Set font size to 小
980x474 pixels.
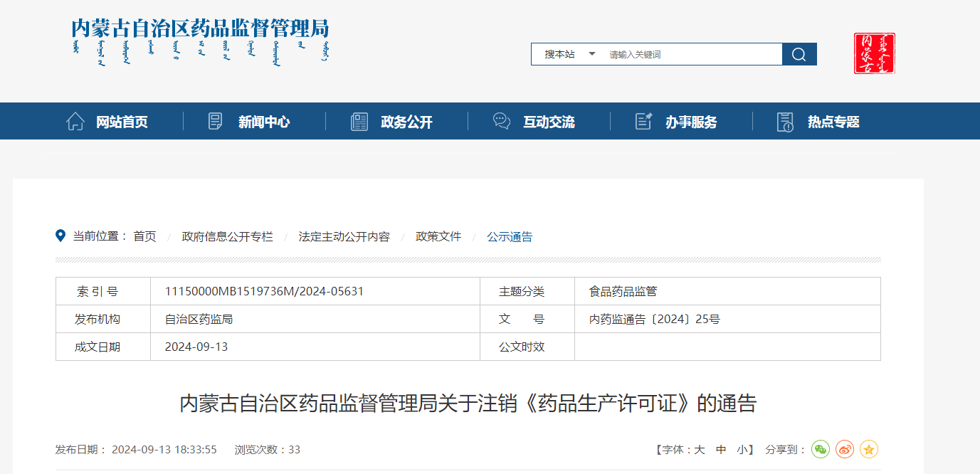pos(742,450)
